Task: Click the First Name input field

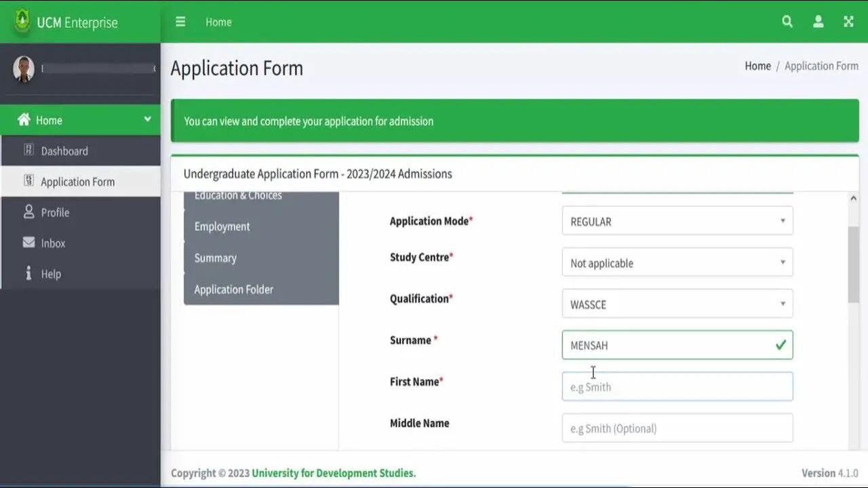Action: (x=677, y=386)
